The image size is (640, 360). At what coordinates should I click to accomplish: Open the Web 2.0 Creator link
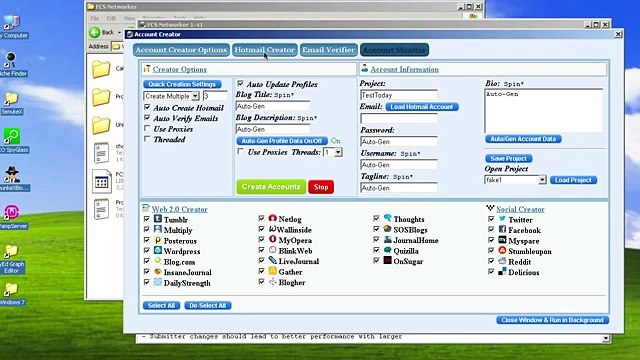(x=180, y=209)
